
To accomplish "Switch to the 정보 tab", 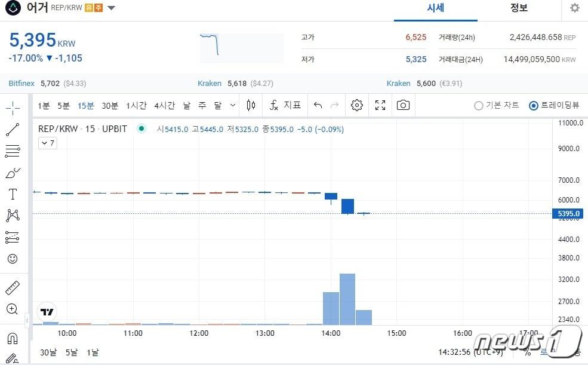I will [x=519, y=8].
